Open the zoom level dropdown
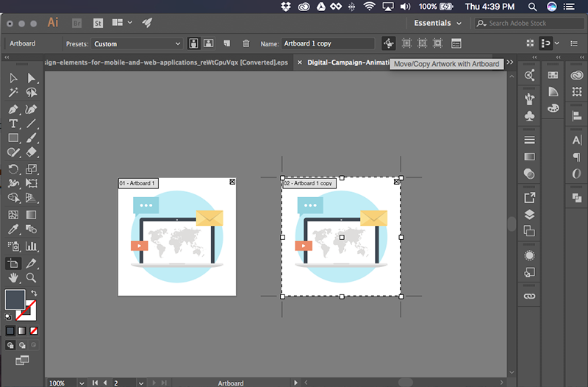This screenshot has width=588, height=387. click(80, 383)
